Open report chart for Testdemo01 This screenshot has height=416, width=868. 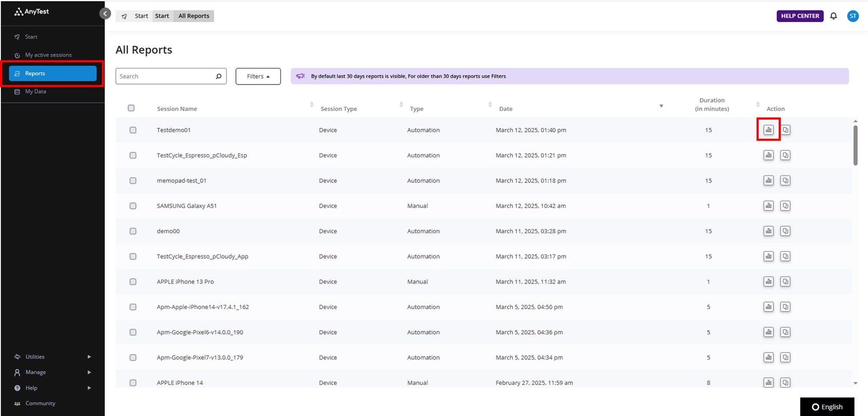click(769, 130)
